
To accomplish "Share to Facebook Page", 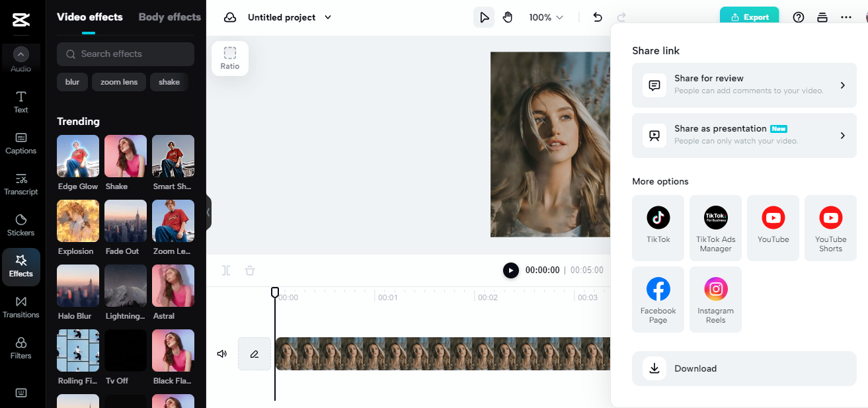I will click(658, 299).
